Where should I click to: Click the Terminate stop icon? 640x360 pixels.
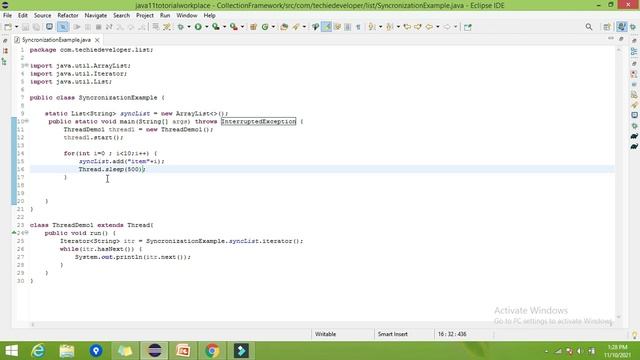pyautogui.click(x=98, y=27)
